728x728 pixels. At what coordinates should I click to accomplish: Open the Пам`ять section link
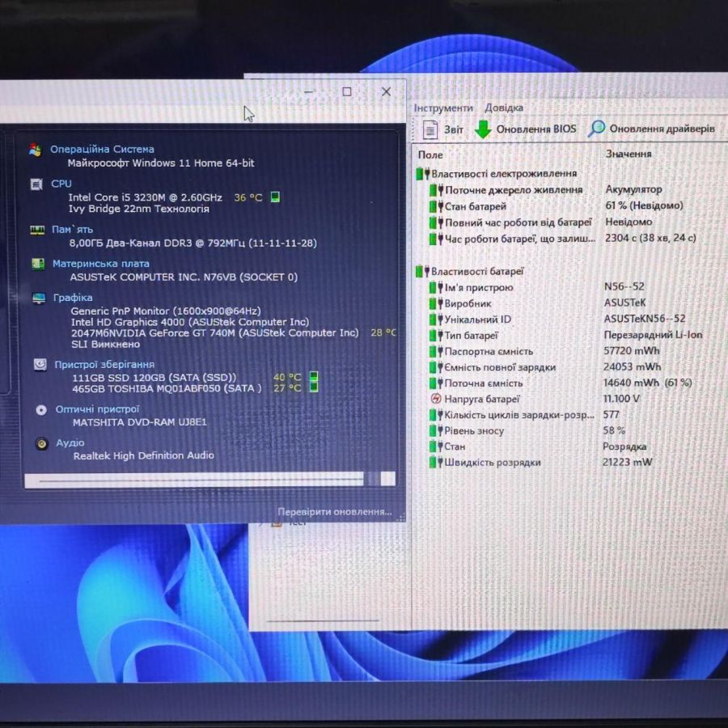tap(73, 230)
